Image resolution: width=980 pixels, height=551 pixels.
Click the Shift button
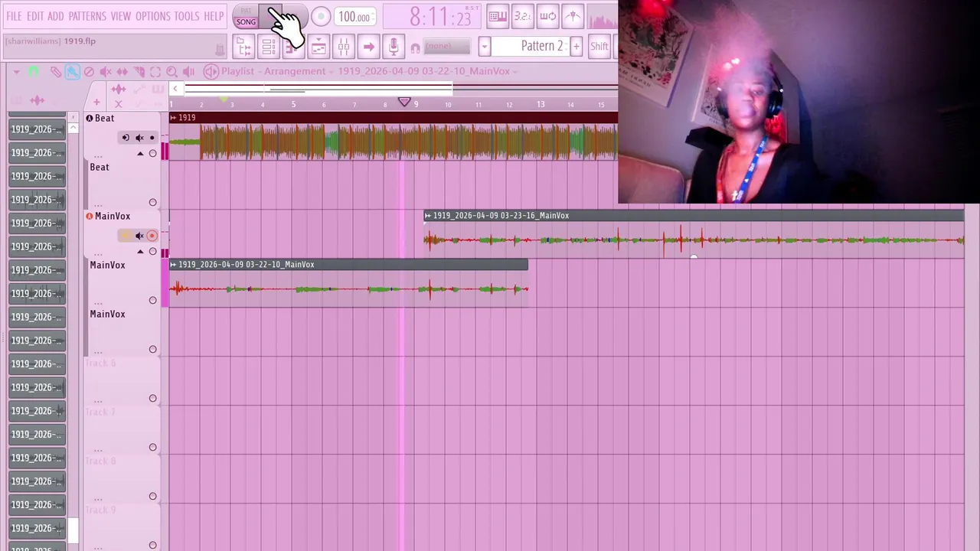[599, 47]
